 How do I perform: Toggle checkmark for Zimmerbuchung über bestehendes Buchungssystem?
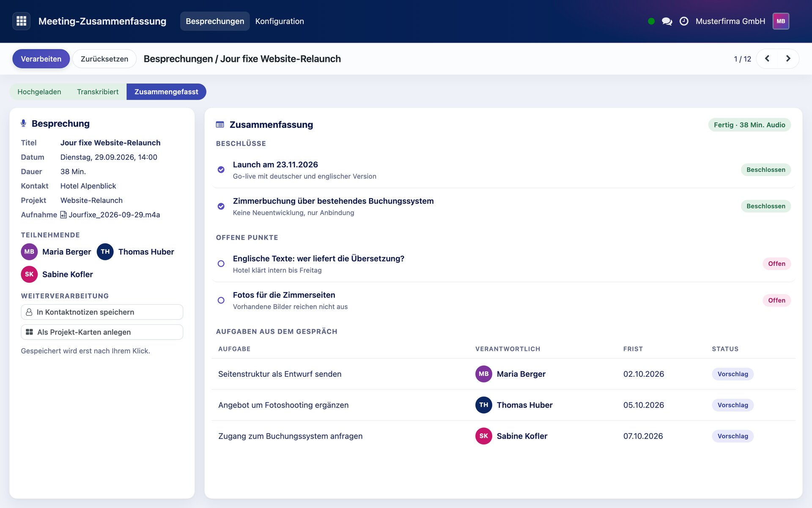pos(221,206)
